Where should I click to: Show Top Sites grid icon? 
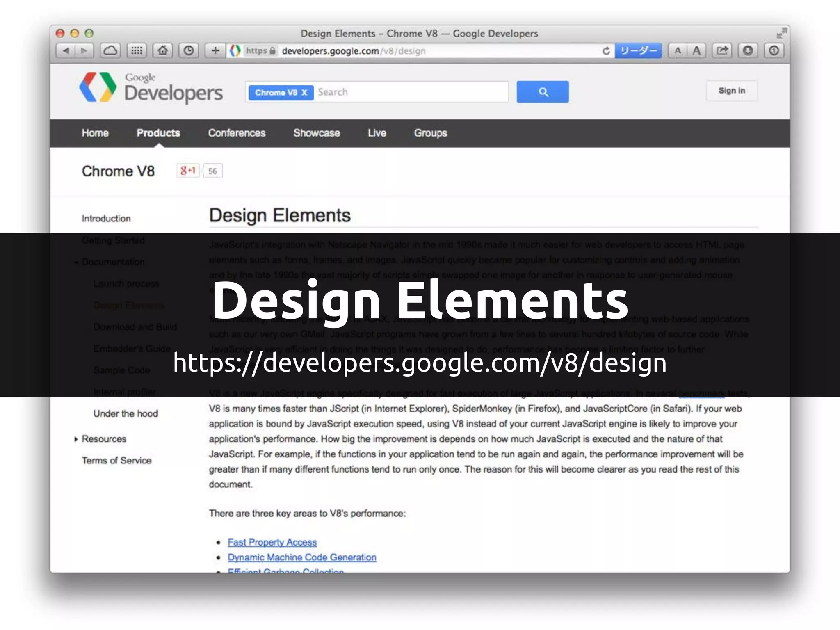137,51
